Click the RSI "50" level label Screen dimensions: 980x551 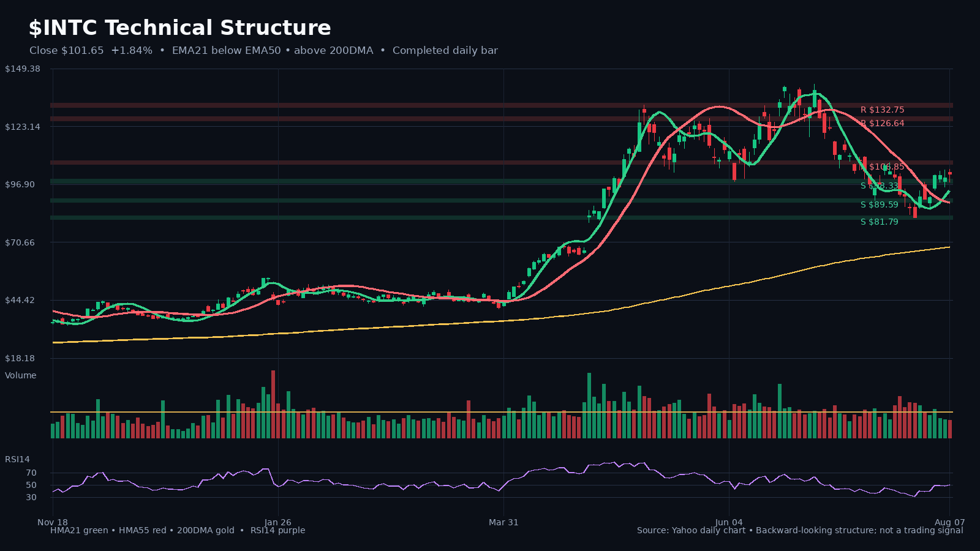coord(31,485)
